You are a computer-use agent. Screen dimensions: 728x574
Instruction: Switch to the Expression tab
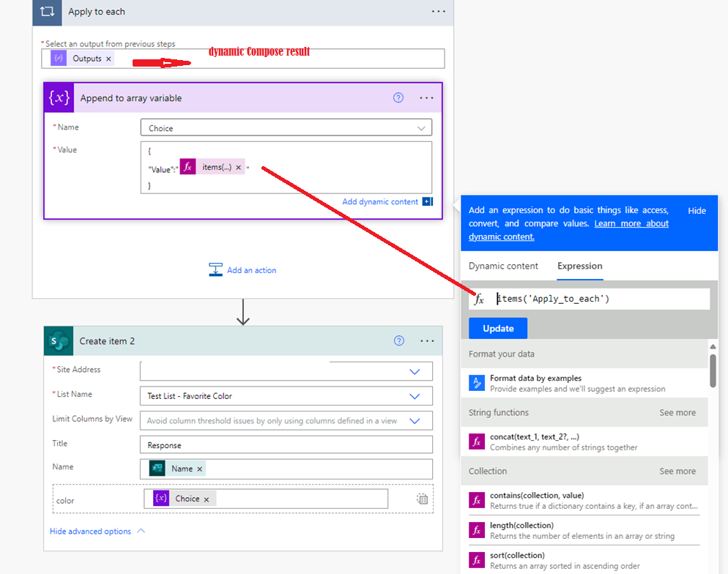click(x=579, y=266)
